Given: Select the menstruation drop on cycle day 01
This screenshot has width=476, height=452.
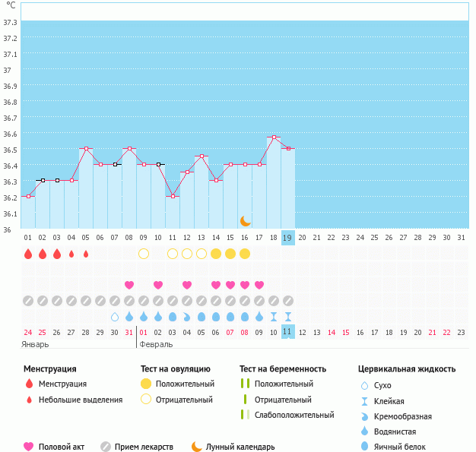Looking at the screenshot, I should point(28,254).
